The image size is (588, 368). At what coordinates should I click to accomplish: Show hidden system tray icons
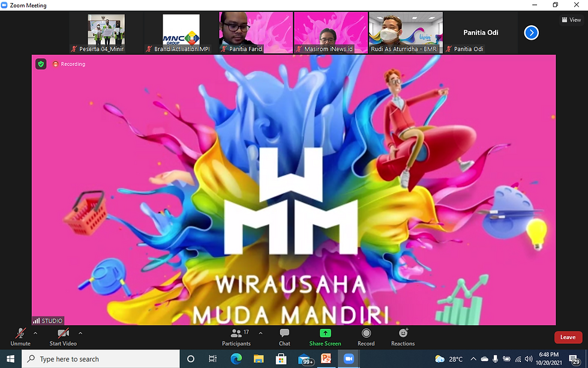(473, 359)
